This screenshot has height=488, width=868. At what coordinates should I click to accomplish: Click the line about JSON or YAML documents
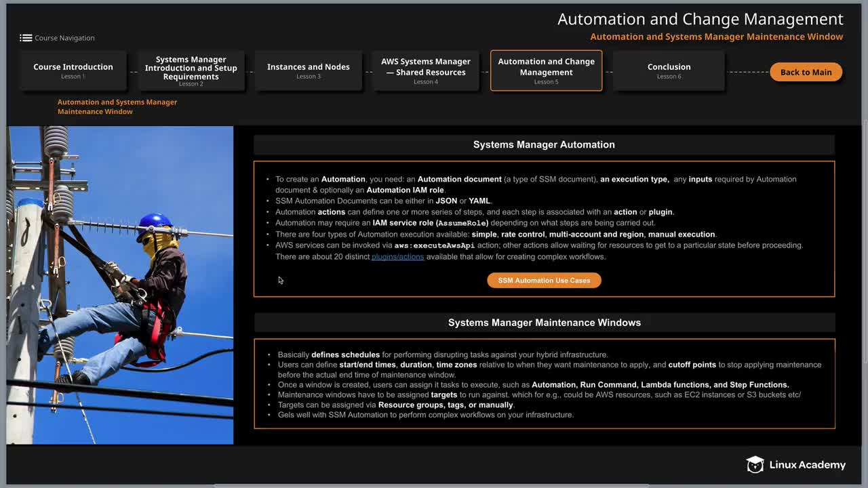[x=383, y=201]
